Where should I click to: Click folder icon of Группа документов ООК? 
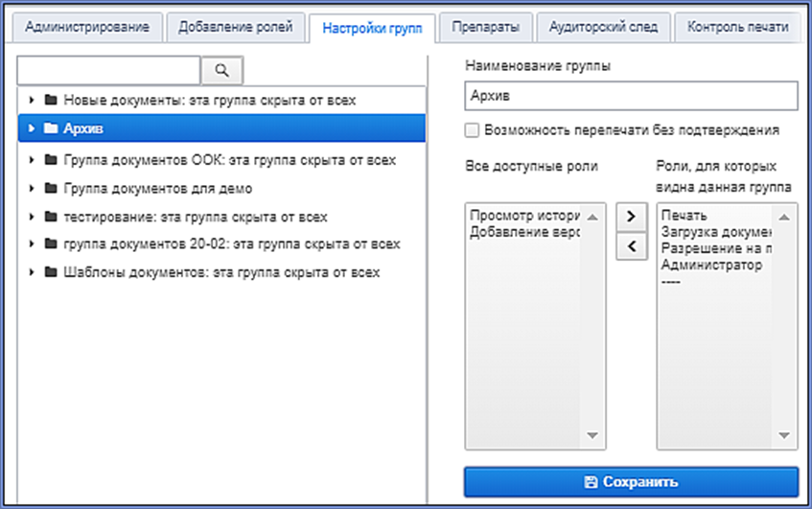click(51, 159)
